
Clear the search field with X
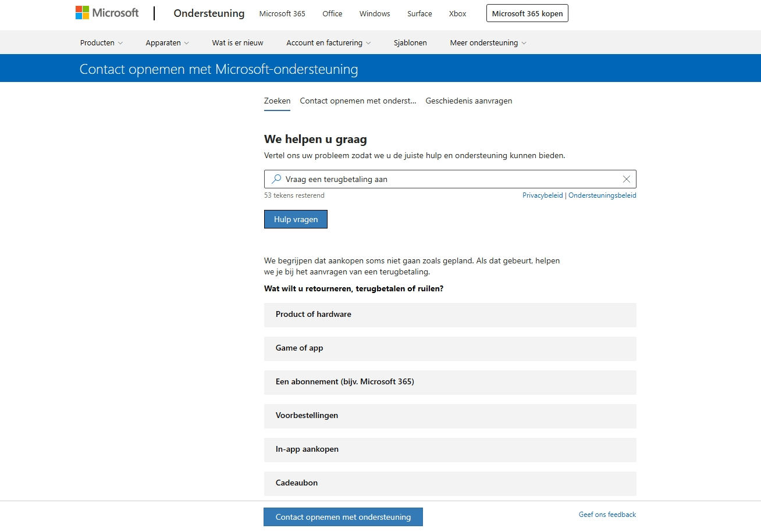click(x=627, y=179)
